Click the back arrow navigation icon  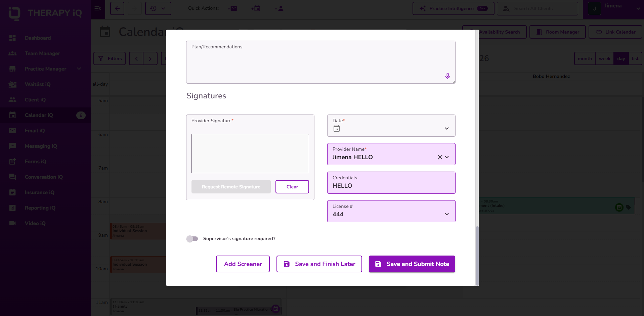[117, 8]
